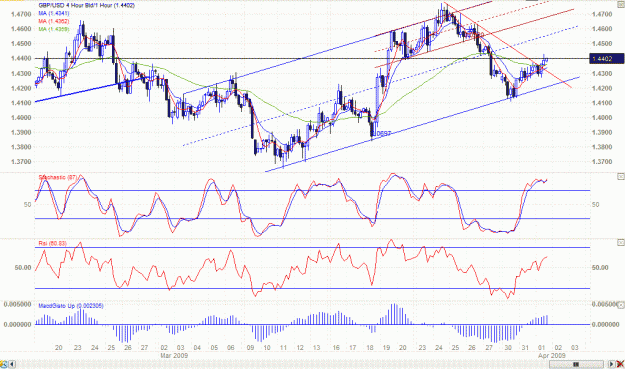The width and height of the screenshot is (625, 369).
Task: Select the GBP/USD 4 Hour chart title
Action: (86, 6)
